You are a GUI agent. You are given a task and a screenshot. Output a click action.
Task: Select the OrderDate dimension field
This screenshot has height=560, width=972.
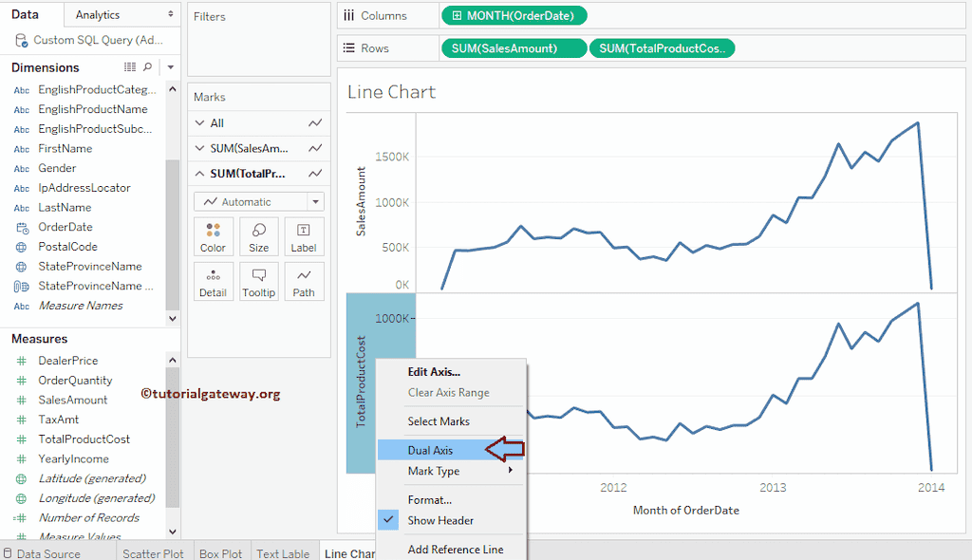point(65,227)
